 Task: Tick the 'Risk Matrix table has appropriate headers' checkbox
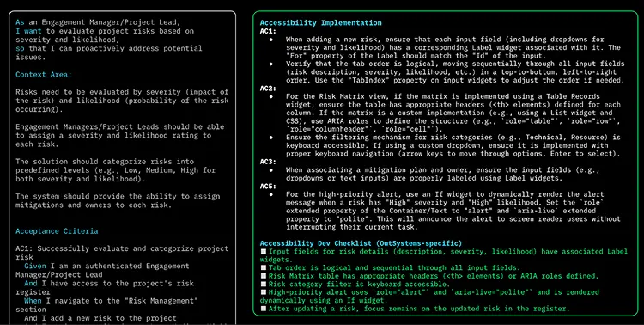pyautogui.click(x=263, y=276)
